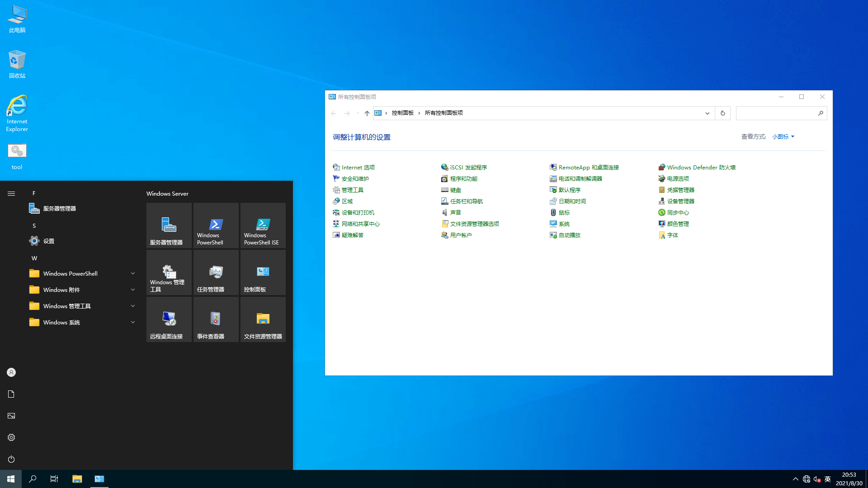This screenshot has height=488, width=868.
Task: Open the 用户帐户 link
Action: click(461, 235)
